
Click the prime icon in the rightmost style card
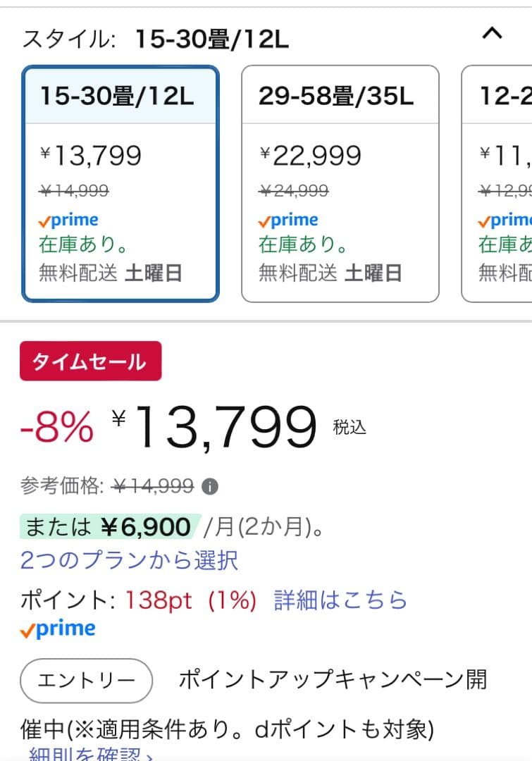pyautogui.click(x=505, y=219)
